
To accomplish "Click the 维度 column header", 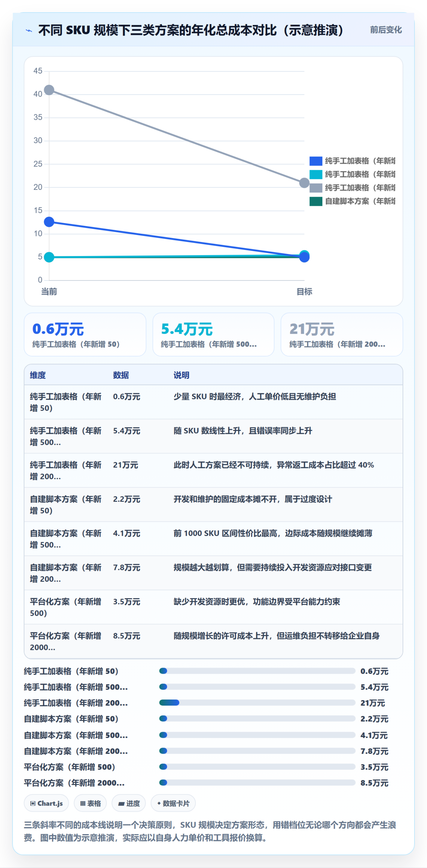I will coord(38,375).
